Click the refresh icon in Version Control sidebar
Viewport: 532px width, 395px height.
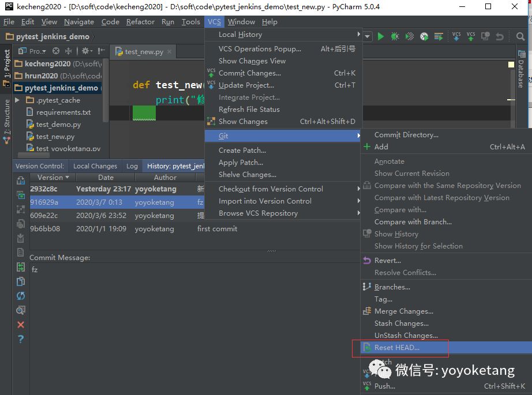(21, 296)
